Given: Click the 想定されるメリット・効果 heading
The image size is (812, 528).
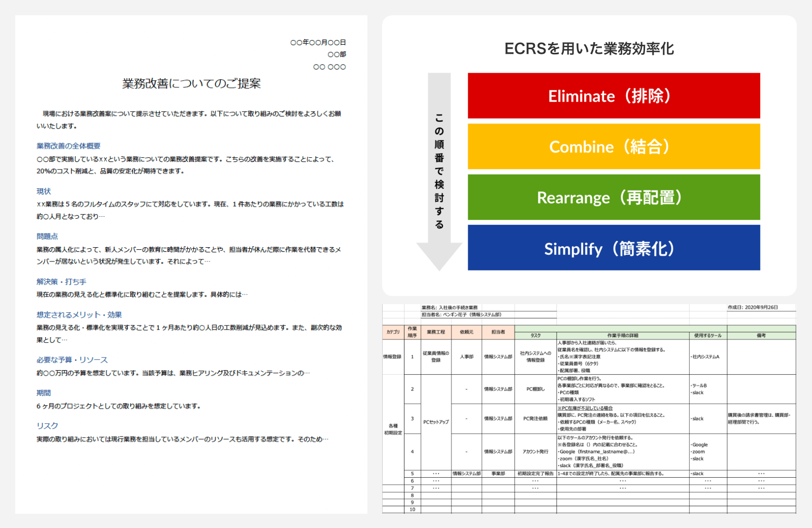Looking at the screenshot, I should tap(79, 315).
